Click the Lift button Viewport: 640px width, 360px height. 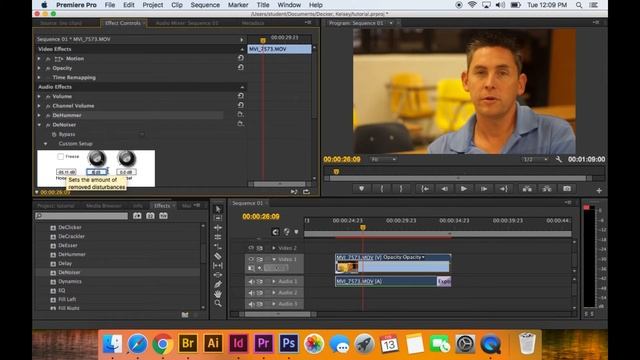(x=527, y=189)
